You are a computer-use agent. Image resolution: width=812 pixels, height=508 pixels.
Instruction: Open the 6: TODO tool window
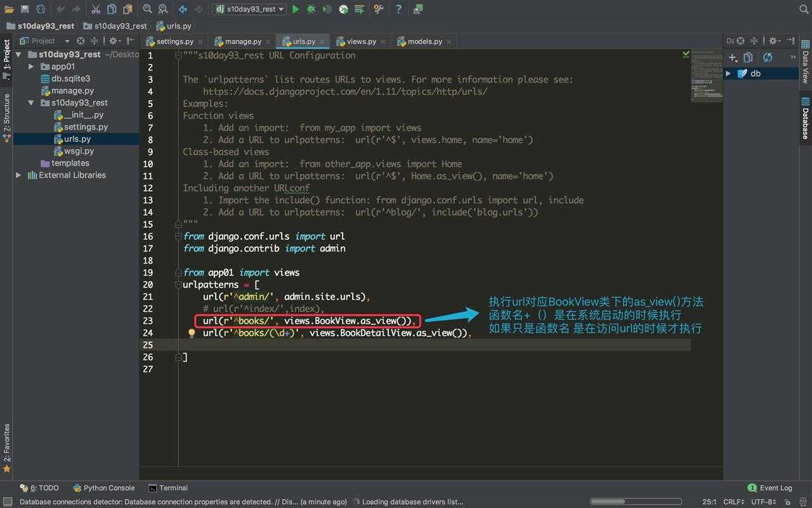tap(40, 488)
